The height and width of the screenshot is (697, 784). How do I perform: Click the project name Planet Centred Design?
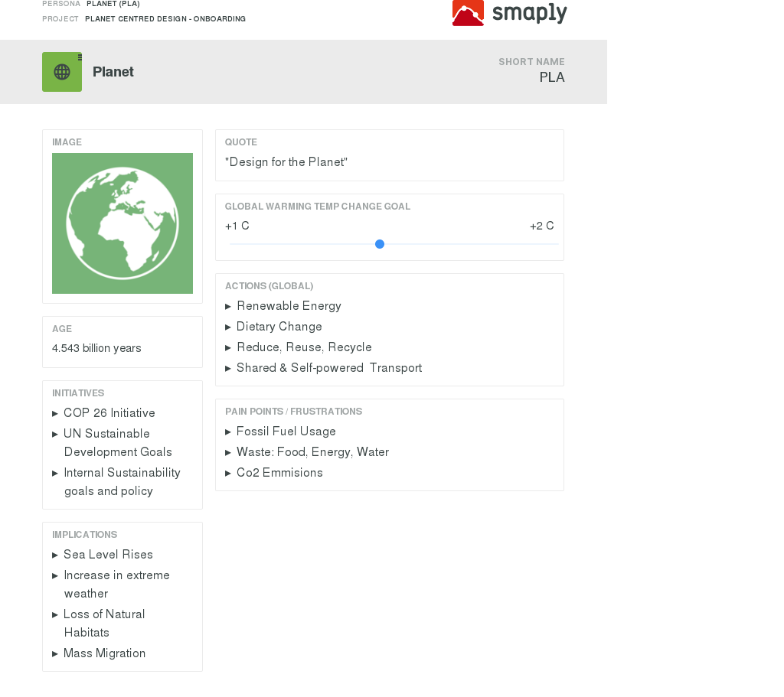(x=165, y=19)
